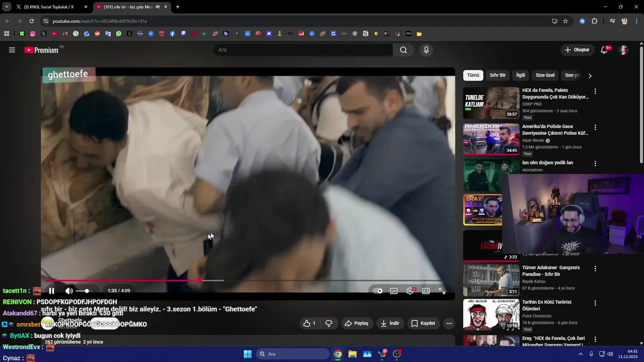The image size is (644, 362).
Task: Select the Tümü filter chip
Action: (473, 75)
